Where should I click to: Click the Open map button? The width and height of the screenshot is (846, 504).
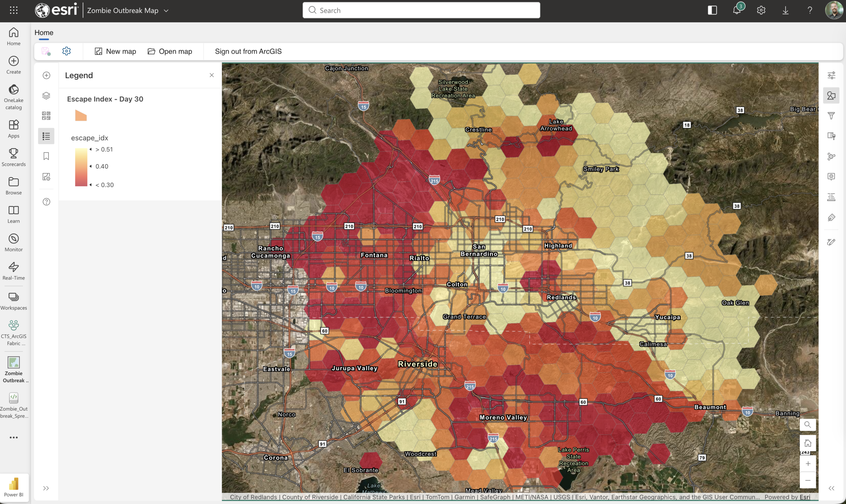pyautogui.click(x=170, y=51)
